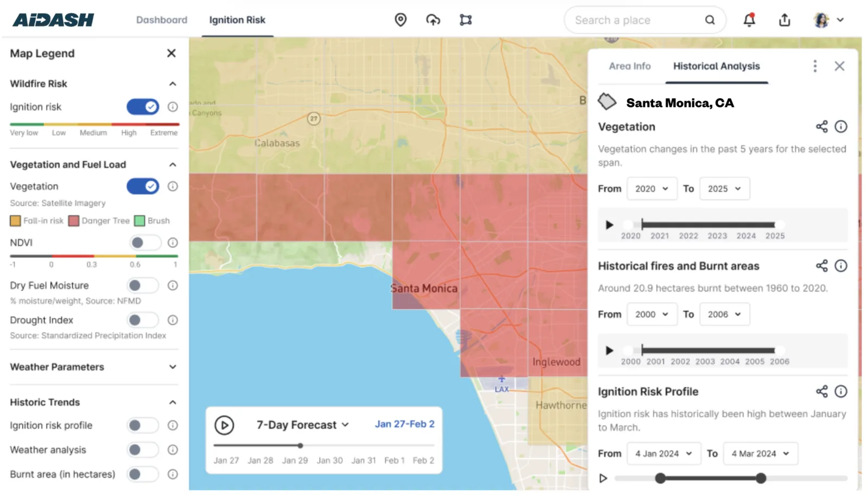Switch to the Dashboard tab

click(x=162, y=20)
